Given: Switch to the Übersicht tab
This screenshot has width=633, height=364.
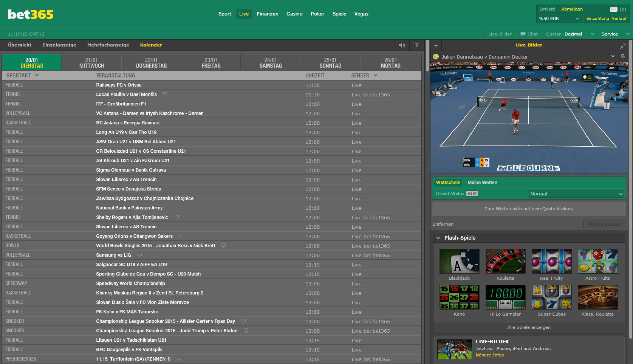Looking at the screenshot, I should (20, 45).
